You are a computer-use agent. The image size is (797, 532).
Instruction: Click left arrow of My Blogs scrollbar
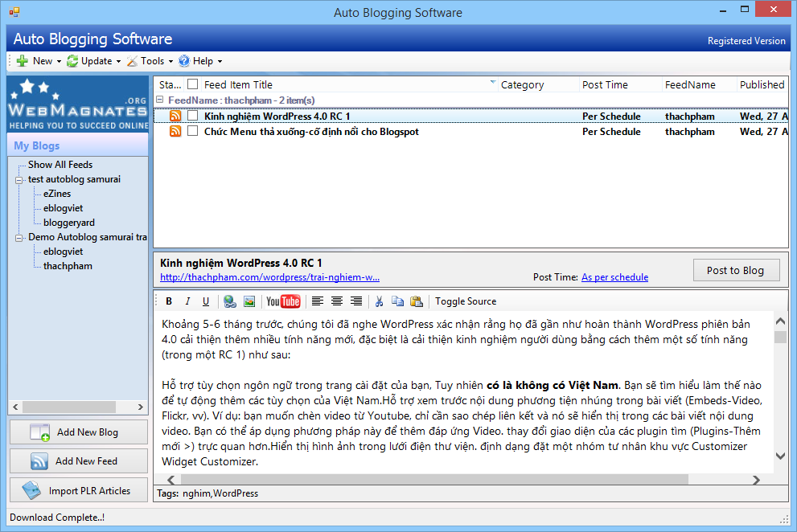pyautogui.click(x=15, y=407)
